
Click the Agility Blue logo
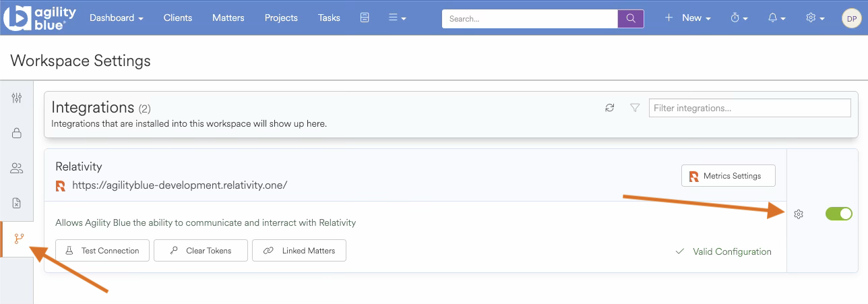tap(40, 18)
